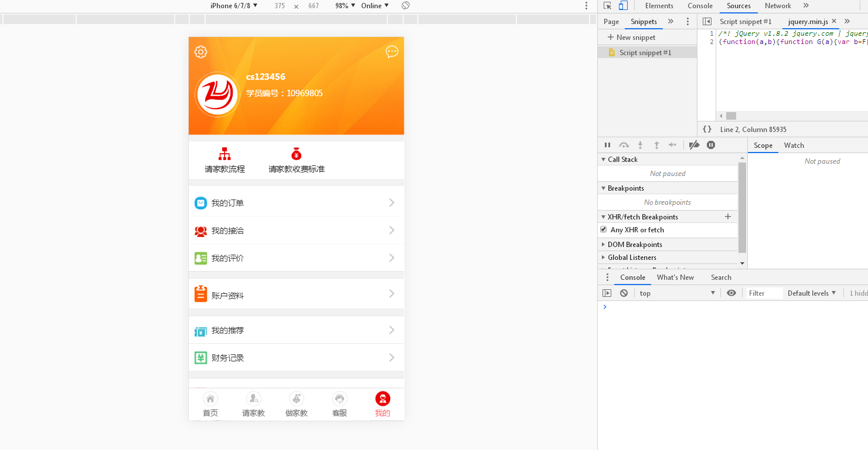Expand the DOM Breakpoints section
Screen dimensions: 868x450
(x=604, y=244)
